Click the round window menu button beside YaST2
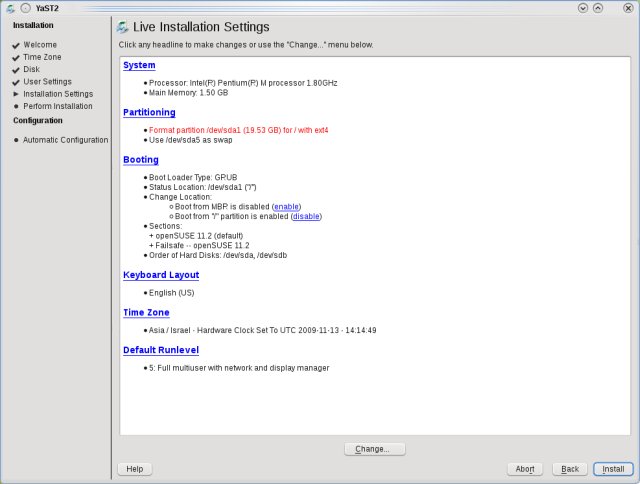Image resolution: width=640 pixels, height=484 pixels. [x=25, y=8]
